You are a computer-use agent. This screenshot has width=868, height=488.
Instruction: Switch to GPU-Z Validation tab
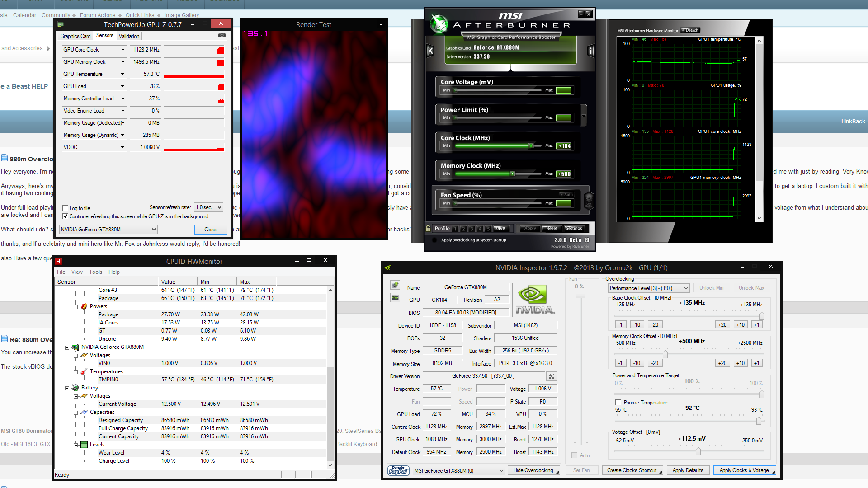[129, 36]
